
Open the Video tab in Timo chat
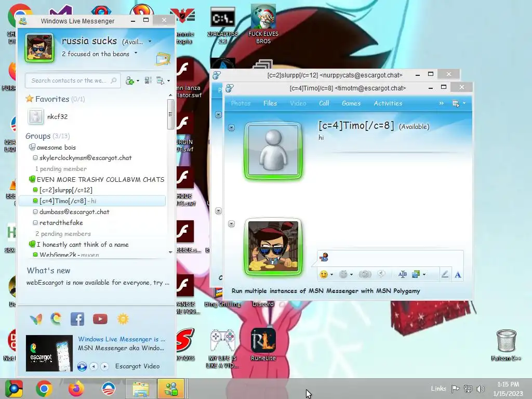[298, 103]
